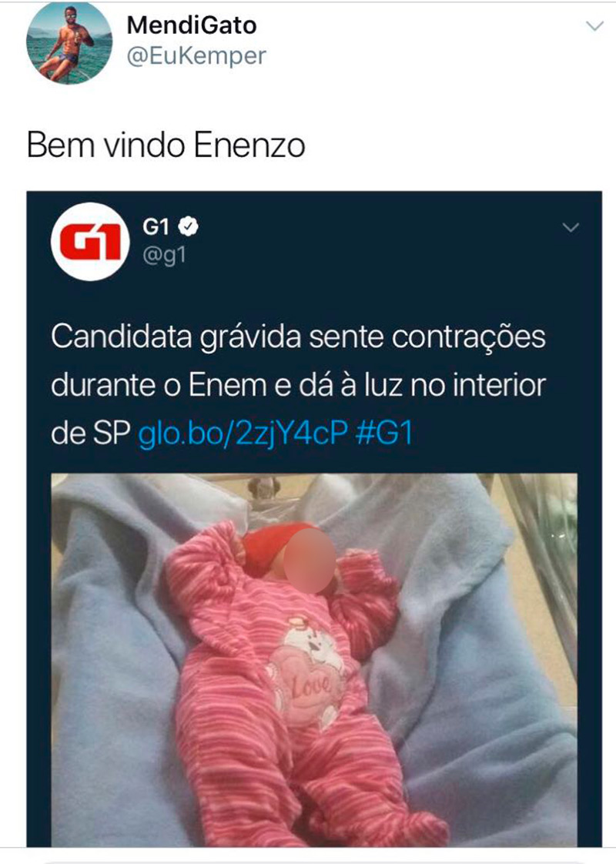Screen dimensions: 616x864
Task: Visit the @EuKemper handle
Action: [x=196, y=55]
